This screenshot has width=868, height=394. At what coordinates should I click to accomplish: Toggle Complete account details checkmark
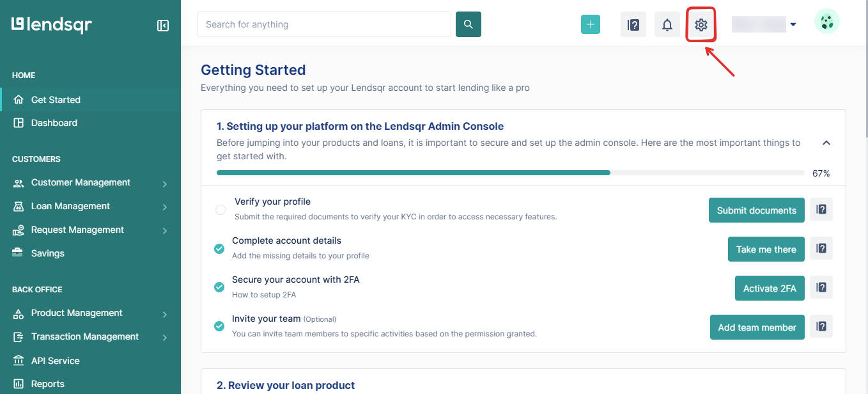(x=219, y=249)
